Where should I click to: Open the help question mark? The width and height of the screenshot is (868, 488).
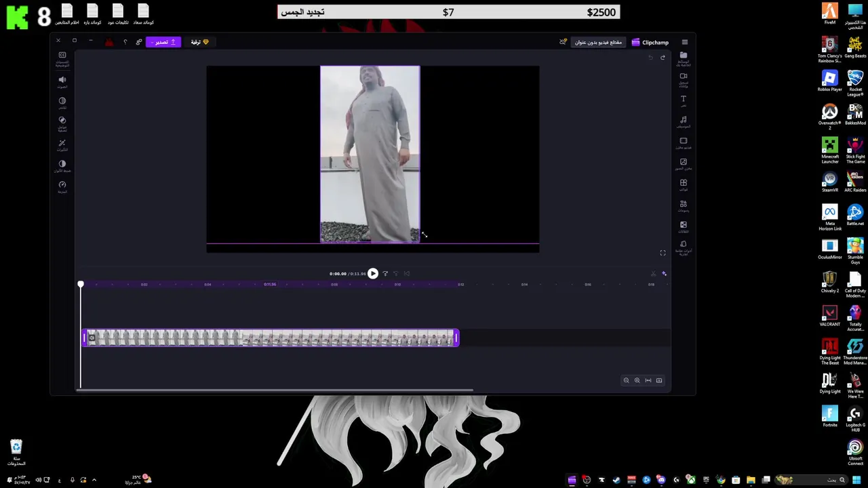click(125, 42)
